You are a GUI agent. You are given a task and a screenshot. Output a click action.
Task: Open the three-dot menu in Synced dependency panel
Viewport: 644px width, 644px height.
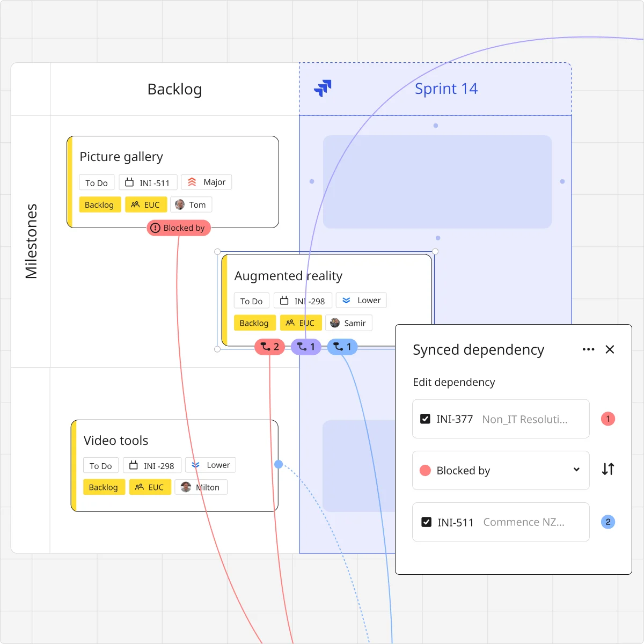[588, 349]
